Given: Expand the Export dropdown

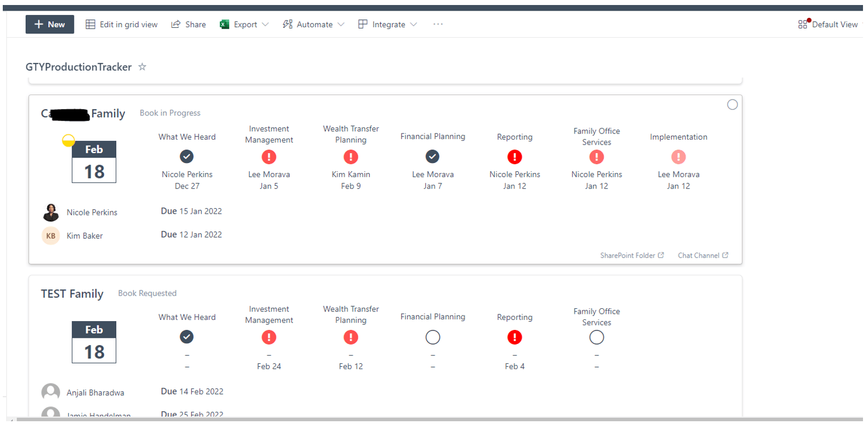Looking at the screenshot, I should click(x=265, y=24).
